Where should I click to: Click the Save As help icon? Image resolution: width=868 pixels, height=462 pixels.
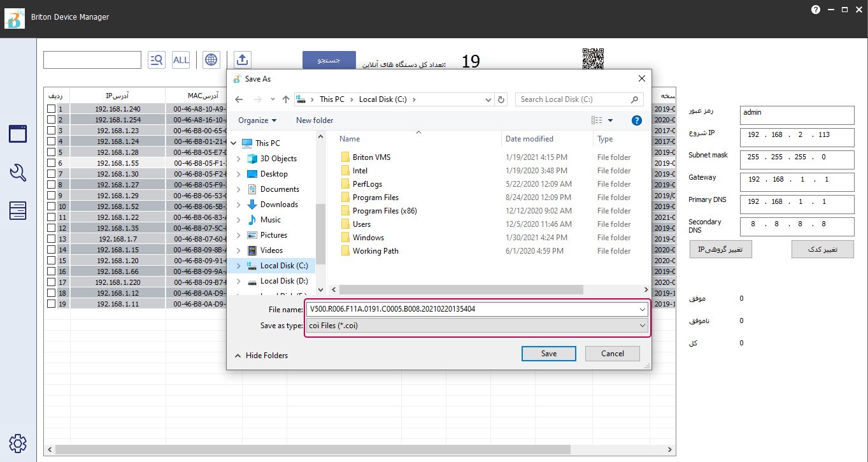[x=636, y=120]
